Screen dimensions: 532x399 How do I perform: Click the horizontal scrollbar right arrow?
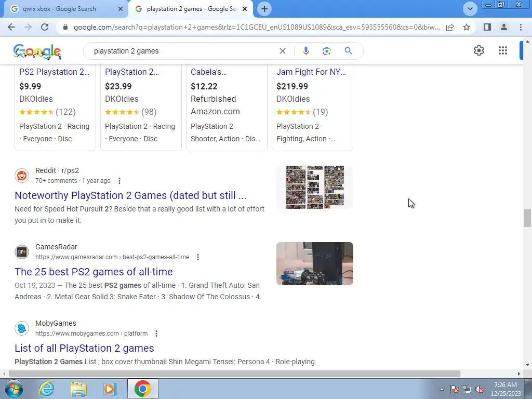(519, 374)
